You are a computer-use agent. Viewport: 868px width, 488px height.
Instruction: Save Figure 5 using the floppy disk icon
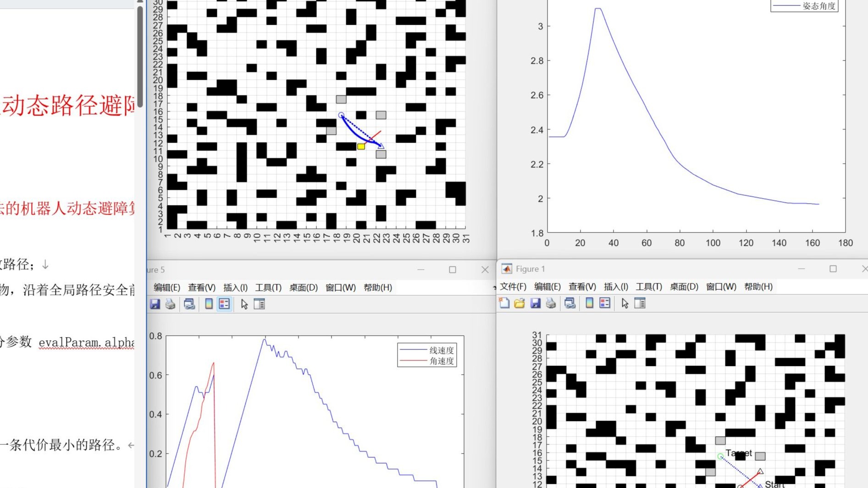(x=155, y=304)
